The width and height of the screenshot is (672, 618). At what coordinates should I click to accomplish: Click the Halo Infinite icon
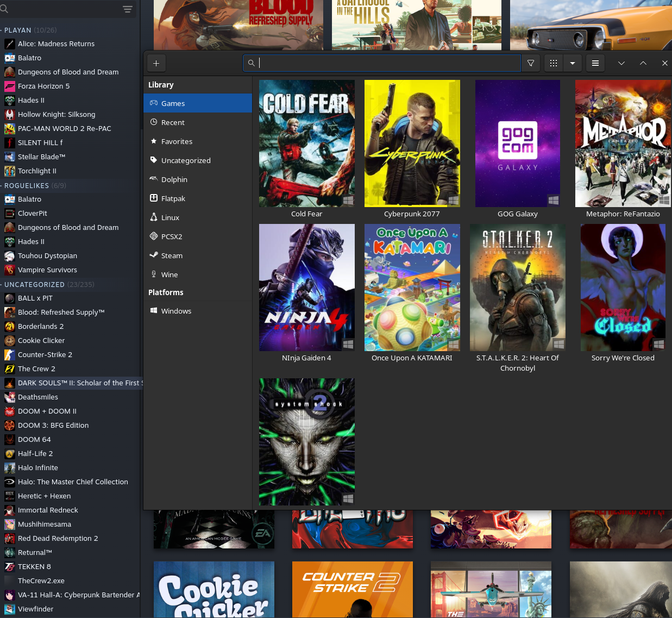[10, 467]
